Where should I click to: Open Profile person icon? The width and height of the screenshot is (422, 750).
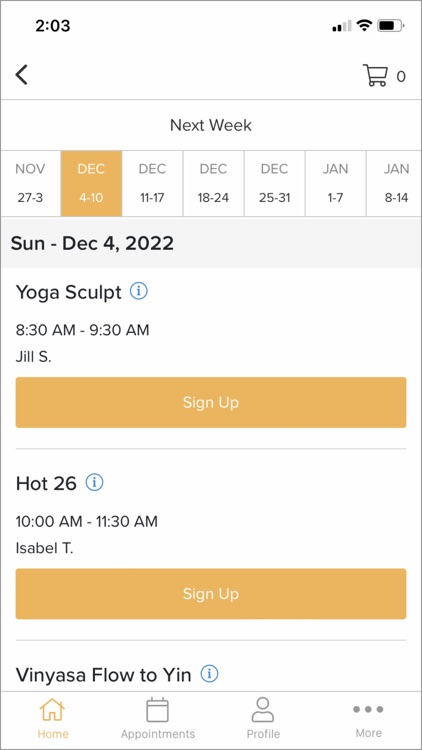click(x=263, y=710)
